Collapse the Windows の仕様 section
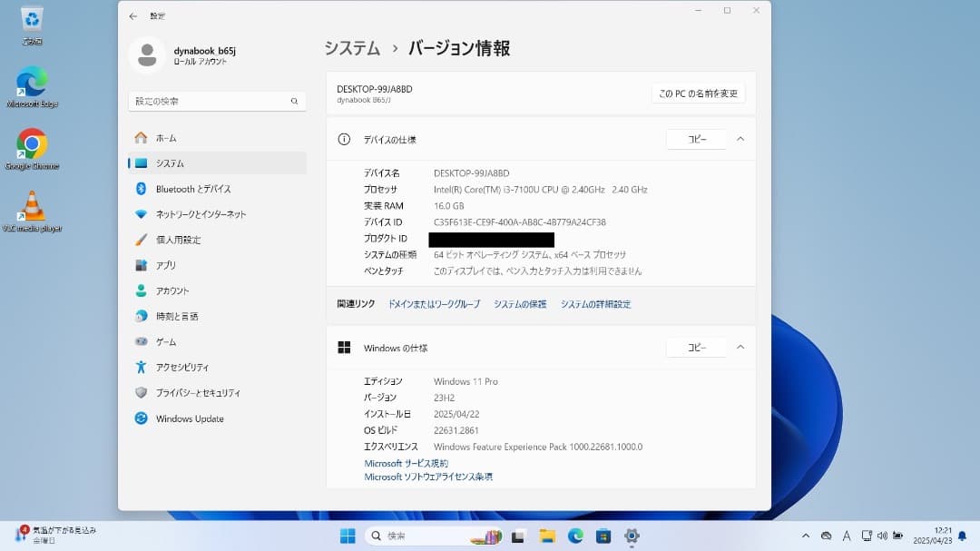The height and width of the screenshot is (551, 980). click(x=740, y=347)
